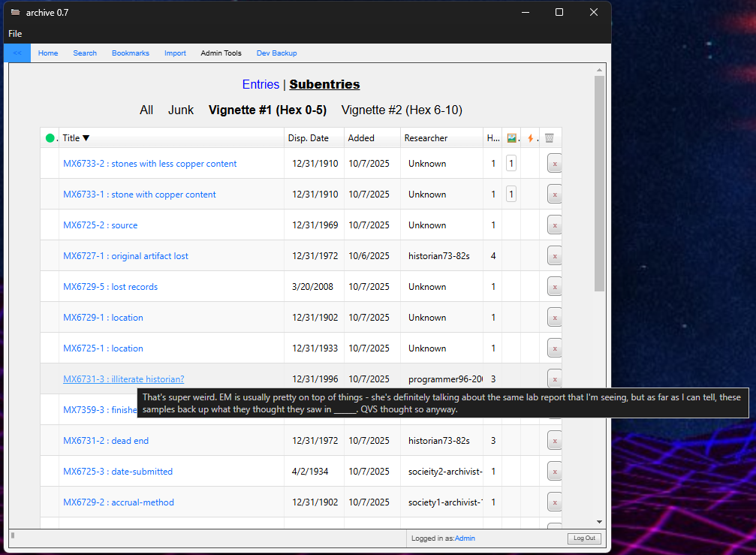The height and width of the screenshot is (555, 756).
Task: Remove the MX6725-2 source subentry
Action: click(x=554, y=225)
